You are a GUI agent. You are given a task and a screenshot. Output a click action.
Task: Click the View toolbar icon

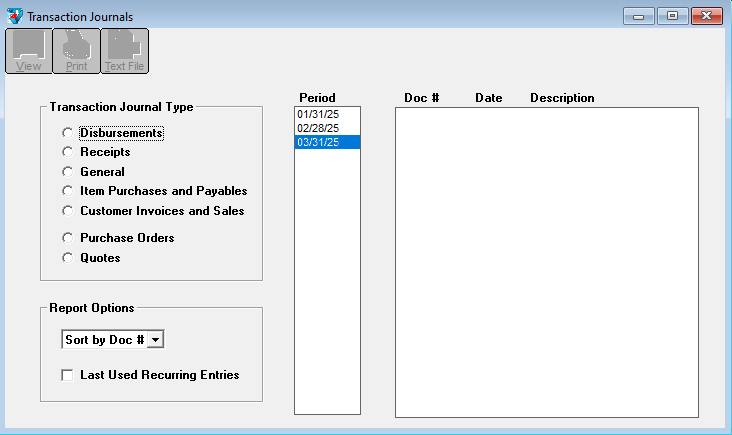point(29,51)
